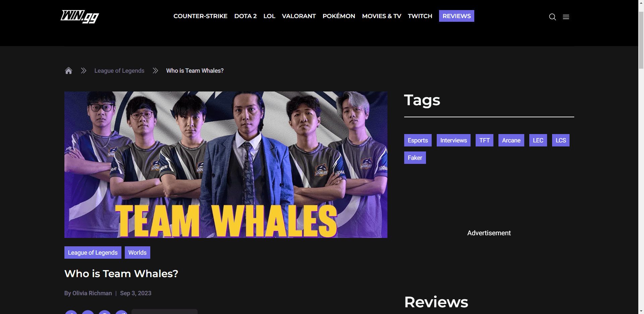Click the REVIEWS button
This screenshot has height=314, width=644.
(x=456, y=16)
